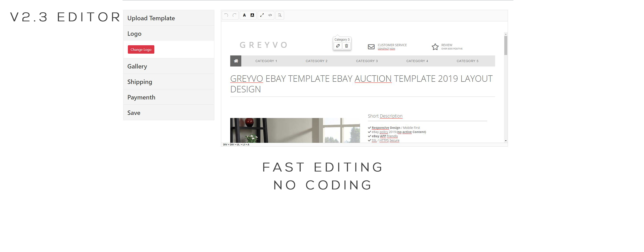Select the CATEGORY 1 menu item
The width and height of the screenshot is (644, 252).
coord(266,61)
